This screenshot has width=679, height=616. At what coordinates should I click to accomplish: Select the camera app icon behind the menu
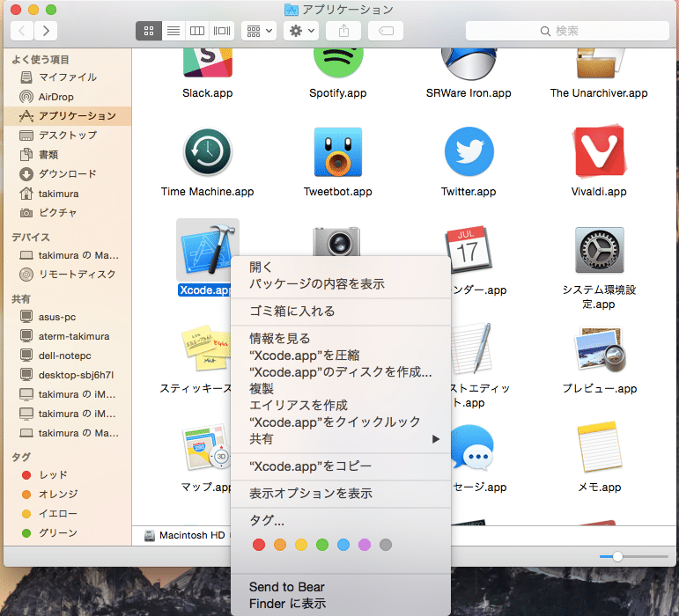(337, 241)
